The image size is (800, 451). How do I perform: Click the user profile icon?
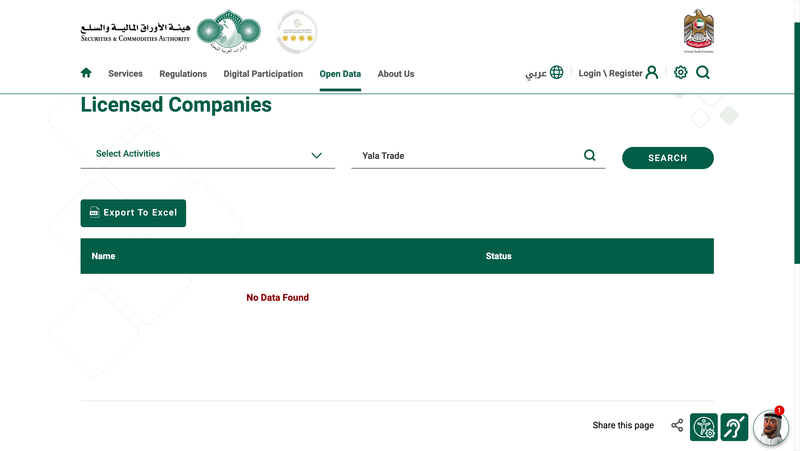click(652, 72)
